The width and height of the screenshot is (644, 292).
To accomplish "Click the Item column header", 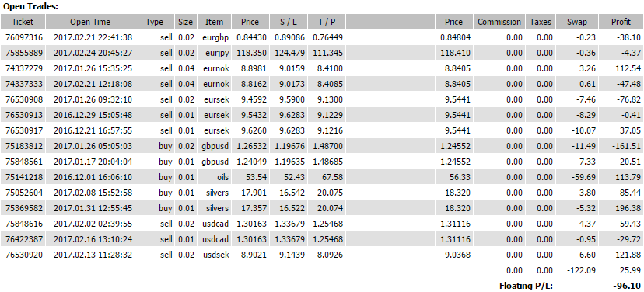I will (x=215, y=23).
